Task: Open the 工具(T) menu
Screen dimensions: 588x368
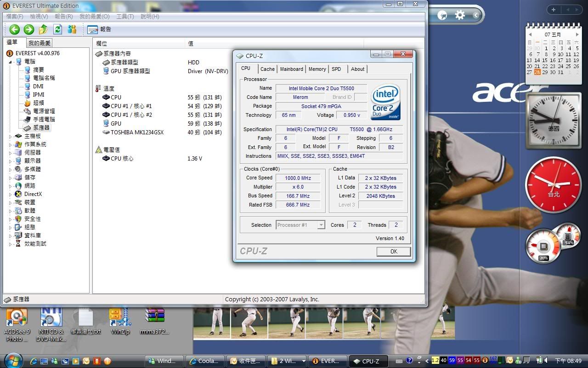Action: 125,17
